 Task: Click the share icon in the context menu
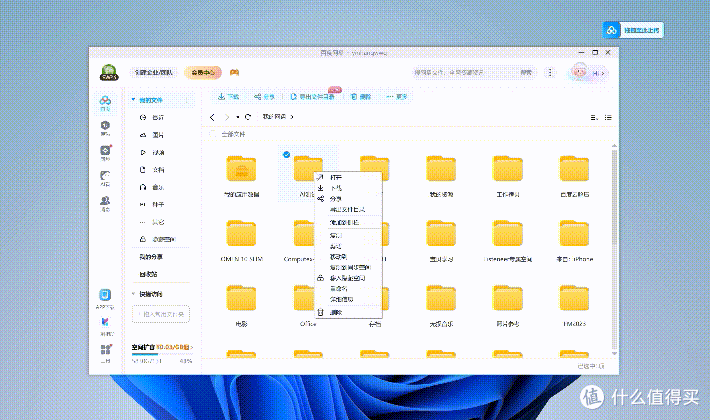tap(321, 199)
